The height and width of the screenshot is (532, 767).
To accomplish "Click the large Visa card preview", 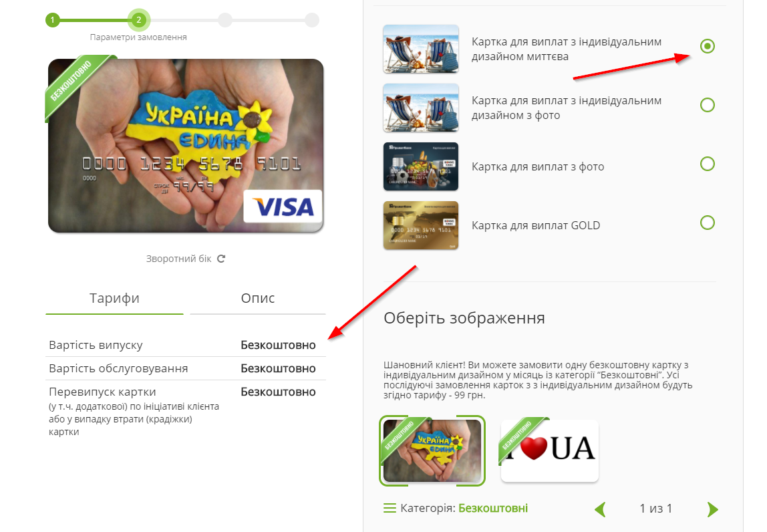I will [x=186, y=145].
